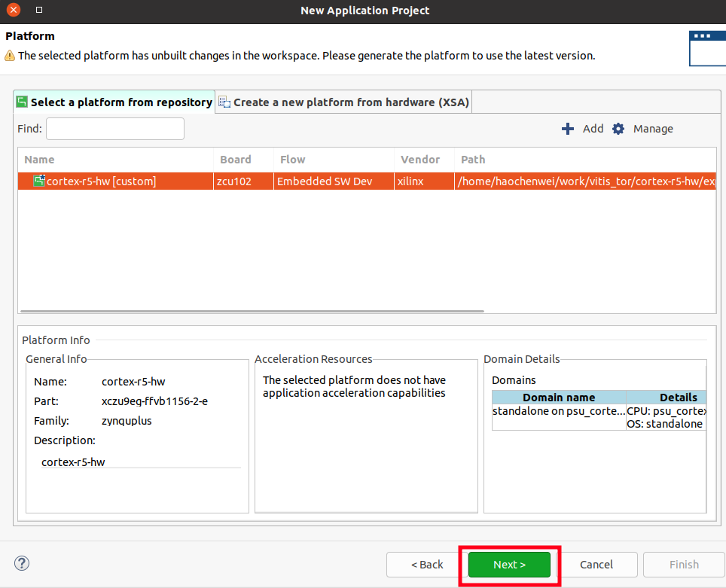Sort by the Path column header

(584, 160)
